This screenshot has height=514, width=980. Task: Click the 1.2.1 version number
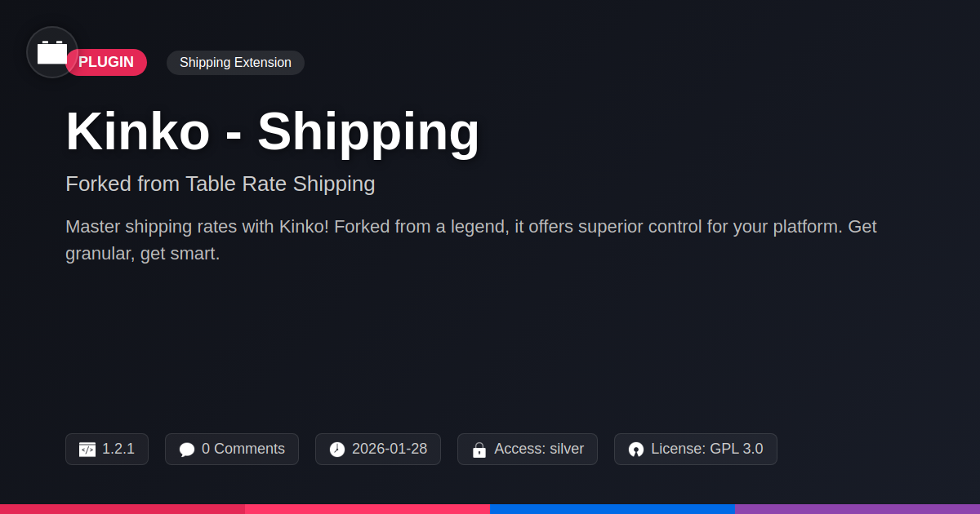pos(118,449)
